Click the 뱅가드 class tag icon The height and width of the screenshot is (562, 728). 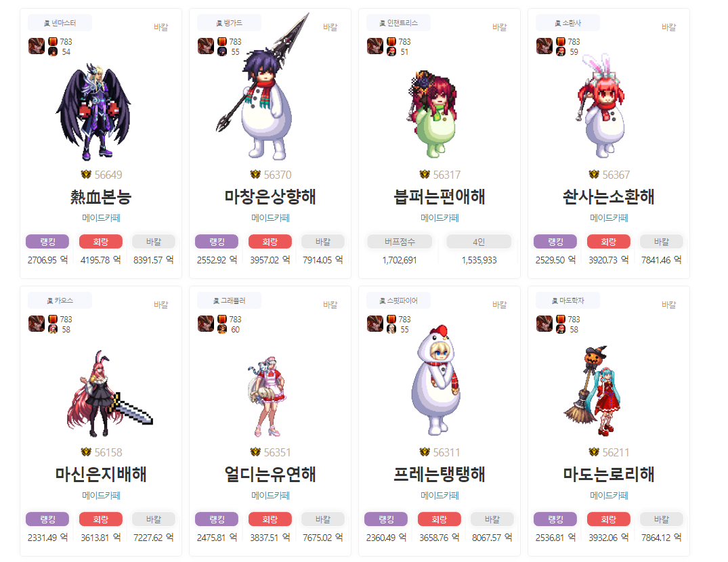click(219, 23)
